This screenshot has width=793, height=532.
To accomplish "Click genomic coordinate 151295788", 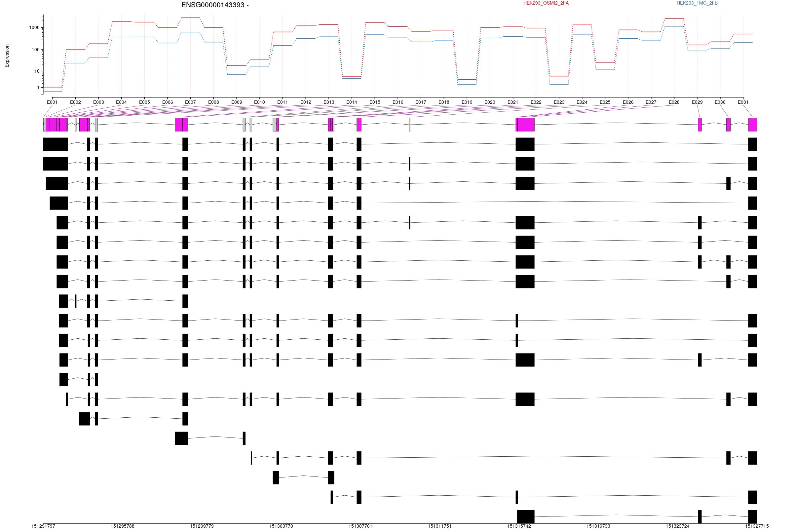I will click(123, 526).
